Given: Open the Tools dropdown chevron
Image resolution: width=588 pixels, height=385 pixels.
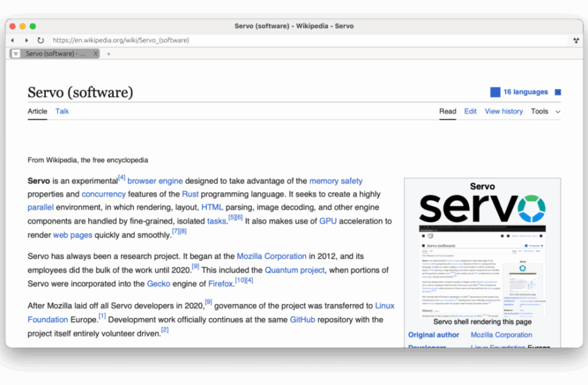Looking at the screenshot, I should [558, 111].
